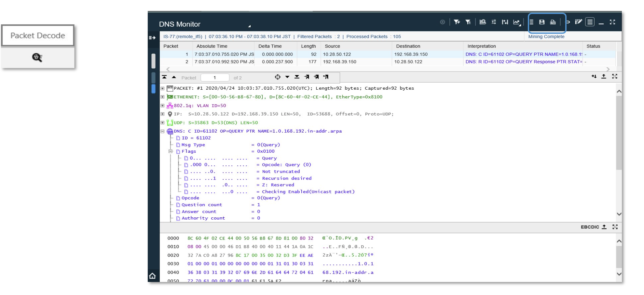Click the edit pencil icon in toolbar
644x295 pixels.
pyautogui.click(x=578, y=22)
